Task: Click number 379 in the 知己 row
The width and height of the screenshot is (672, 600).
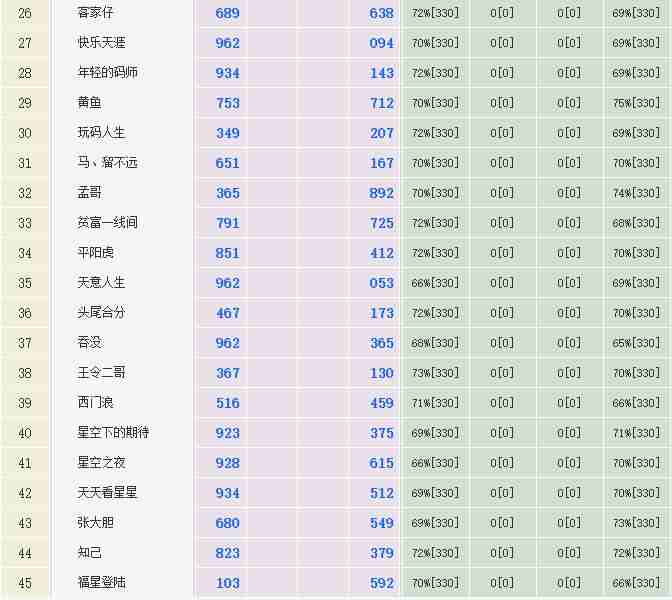Action: [x=381, y=553]
